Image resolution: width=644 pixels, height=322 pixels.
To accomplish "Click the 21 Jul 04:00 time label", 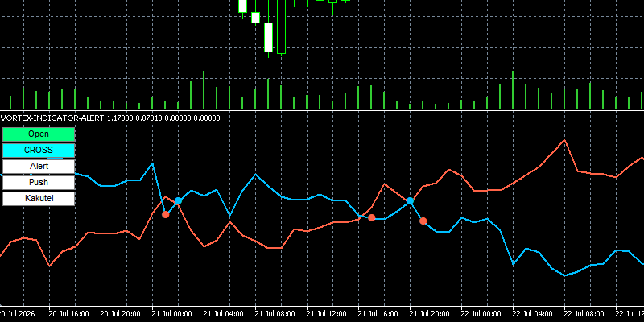I will (224, 314).
